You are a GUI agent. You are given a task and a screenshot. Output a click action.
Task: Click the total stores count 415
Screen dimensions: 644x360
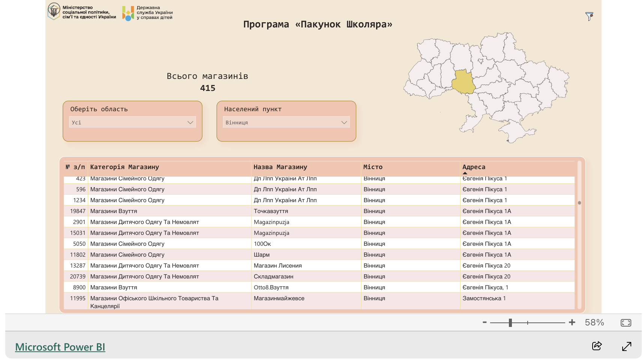pos(208,88)
